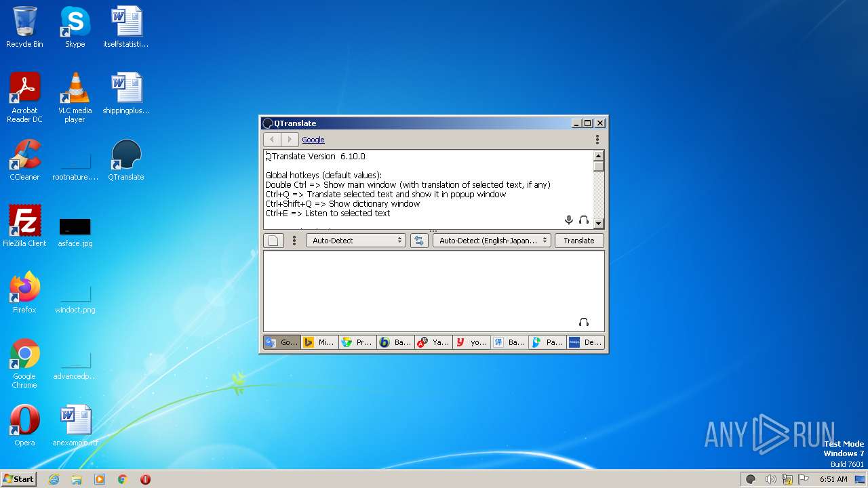Select VLC media player desktop icon
The height and width of the screenshot is (488, 868).
click(x=75, y=98)
